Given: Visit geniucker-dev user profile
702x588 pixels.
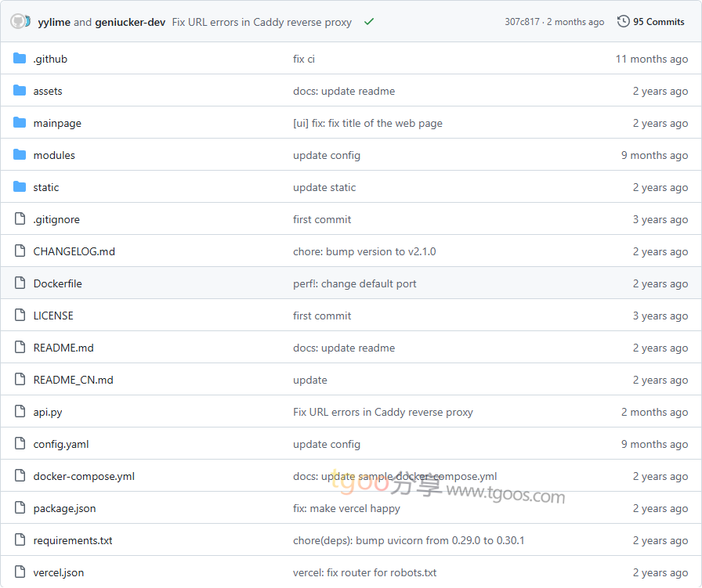Looking at the screenshot, I should [130, 22].
